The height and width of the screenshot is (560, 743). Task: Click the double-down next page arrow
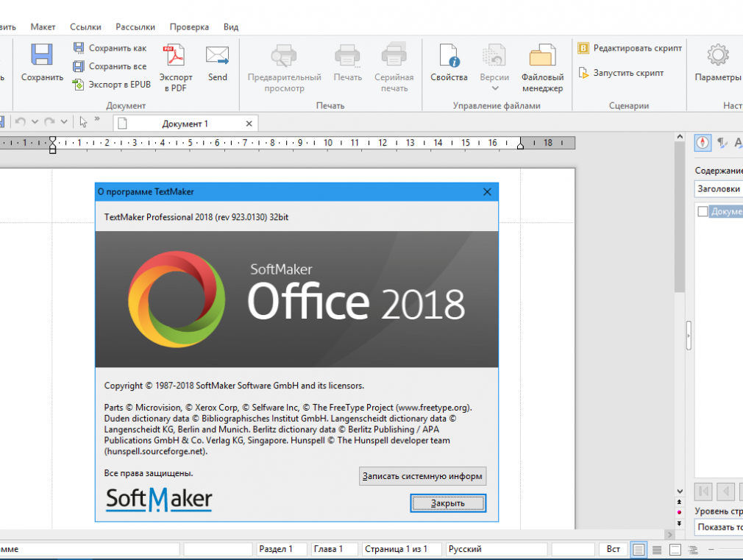680,523
